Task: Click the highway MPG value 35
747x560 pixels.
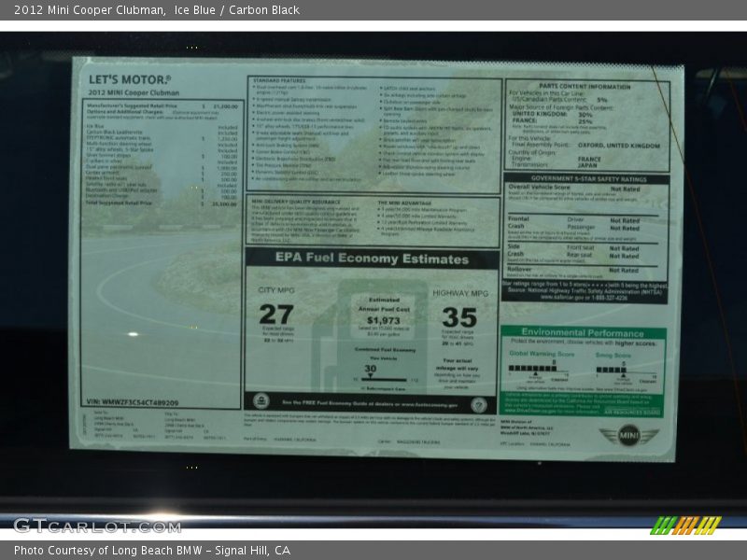Action: pyautogui.click(x=459, y=317)
